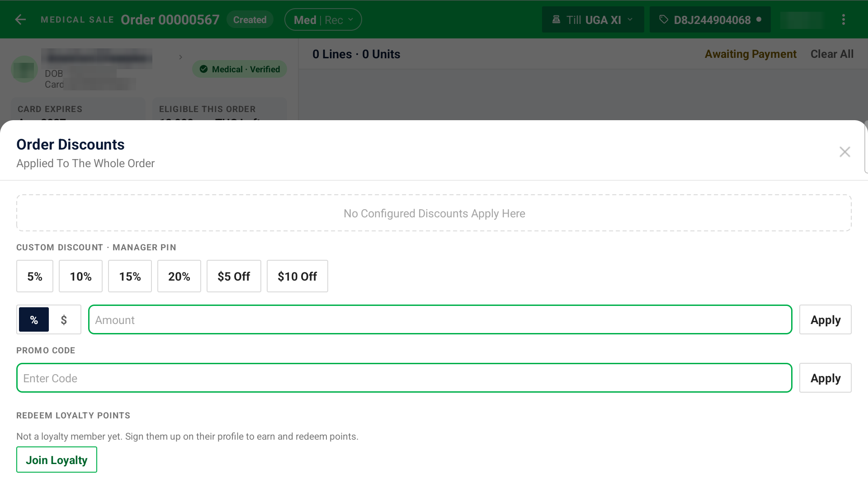Apply the promo code
This screenshot has height=488, width=868.
point(826,378)
